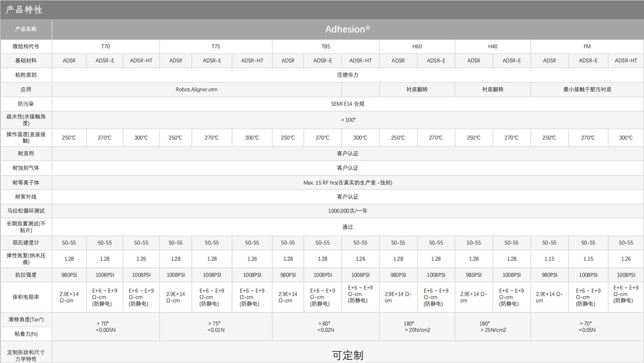Select the 180° > 25N/cm2 cell

coord(492,327)
